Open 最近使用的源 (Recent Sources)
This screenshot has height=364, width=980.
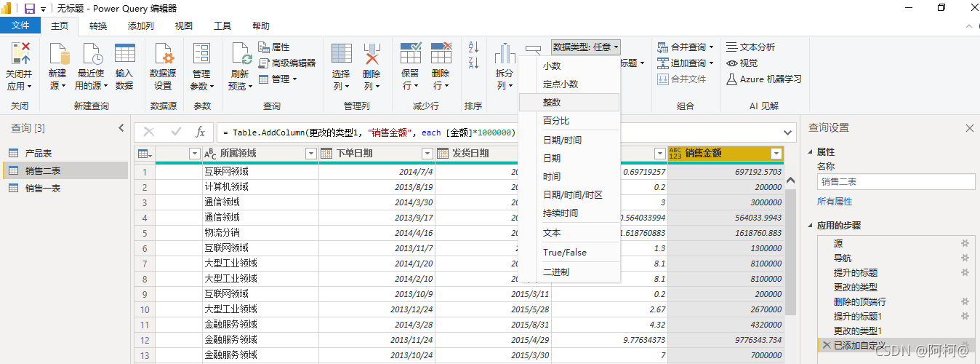(91, 66)
